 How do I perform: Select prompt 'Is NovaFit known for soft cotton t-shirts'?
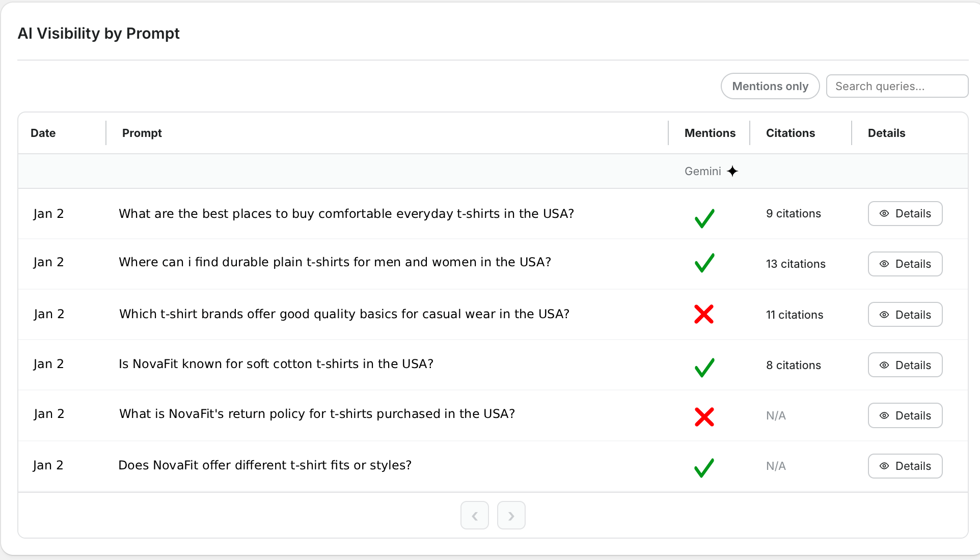pyautogui.click(x=276, y=364)
